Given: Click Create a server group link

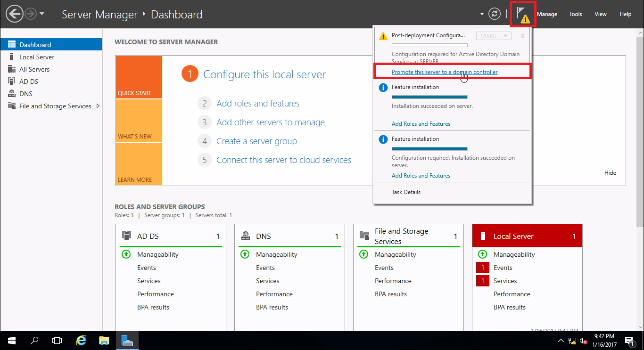Looking at the screenshot, I should pyautogui.click(x=256, y=141).
